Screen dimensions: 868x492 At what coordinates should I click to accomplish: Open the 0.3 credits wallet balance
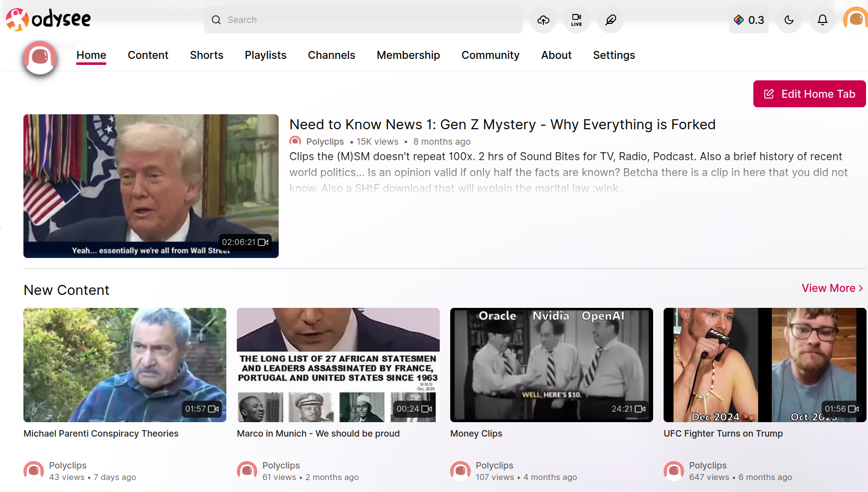coord(749,20)
